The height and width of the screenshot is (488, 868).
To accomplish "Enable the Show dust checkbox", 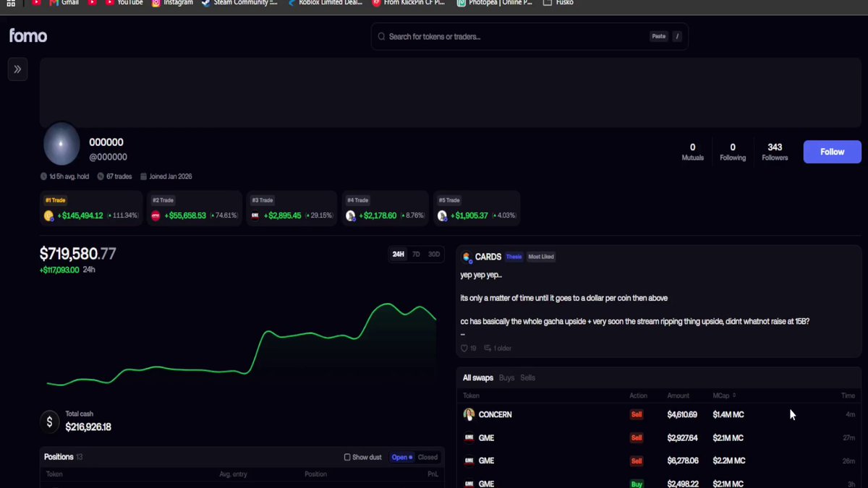I will [347, 457].
